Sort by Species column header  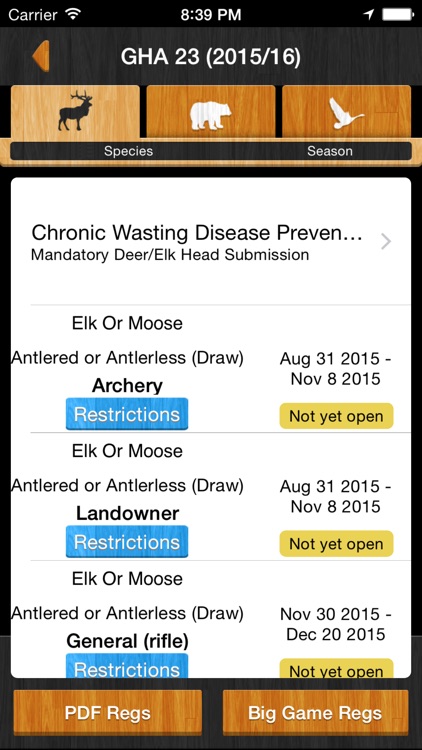click(128, 151)
